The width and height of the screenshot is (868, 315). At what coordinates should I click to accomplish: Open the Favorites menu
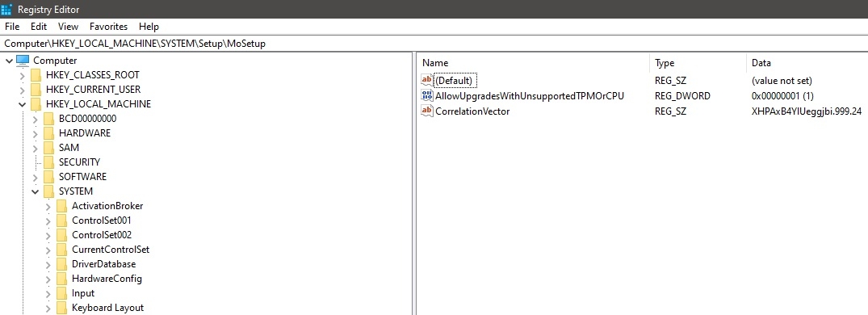(x=108, y=27)
